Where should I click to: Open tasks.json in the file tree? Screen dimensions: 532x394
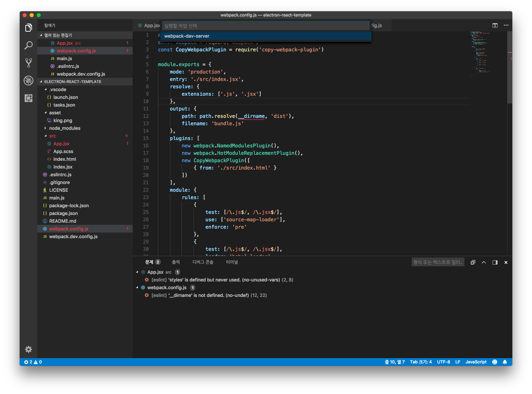coord(85,105)
